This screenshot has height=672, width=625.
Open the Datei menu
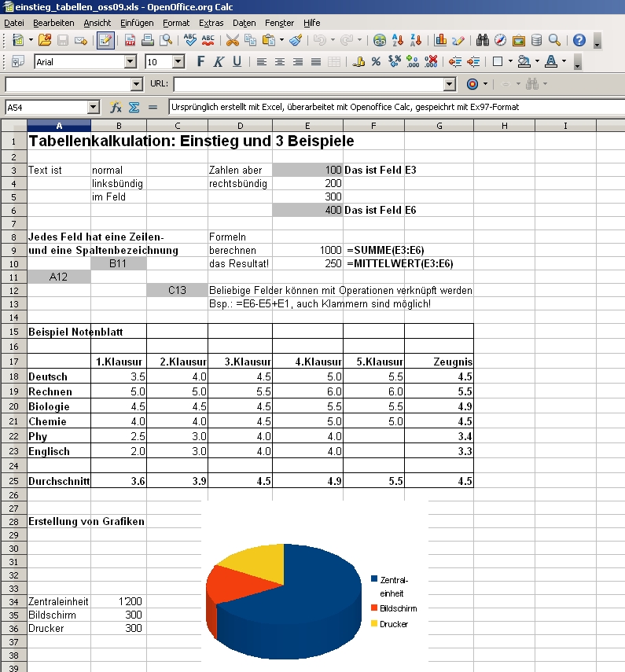pyautogui.click(x=14, y=23)
